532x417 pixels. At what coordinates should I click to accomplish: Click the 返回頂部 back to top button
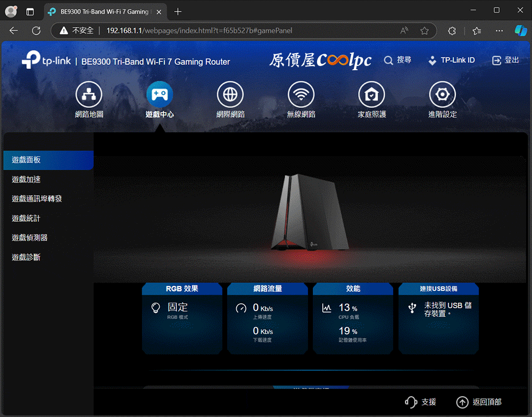click(x=479, y=402)
